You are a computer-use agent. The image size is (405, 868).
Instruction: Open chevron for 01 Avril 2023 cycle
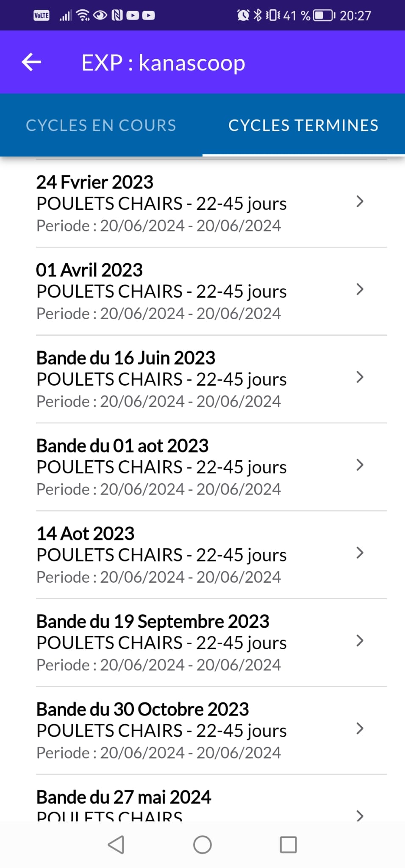point(360,289)
